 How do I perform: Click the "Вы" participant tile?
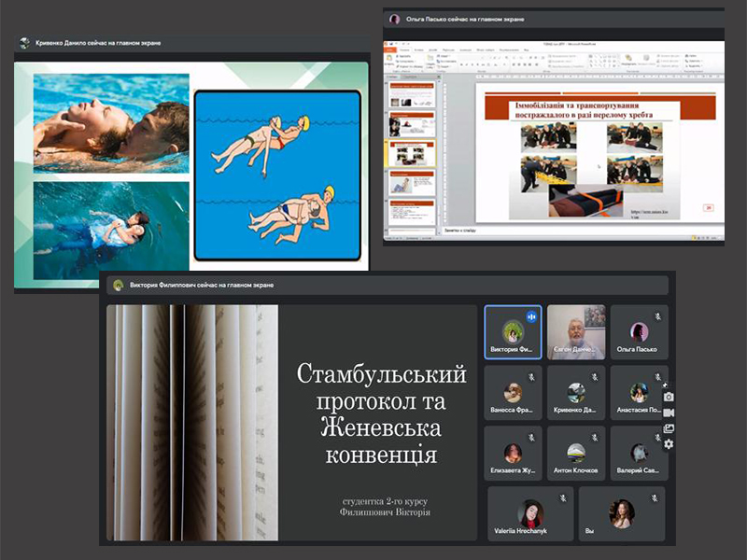click(621, 514)
